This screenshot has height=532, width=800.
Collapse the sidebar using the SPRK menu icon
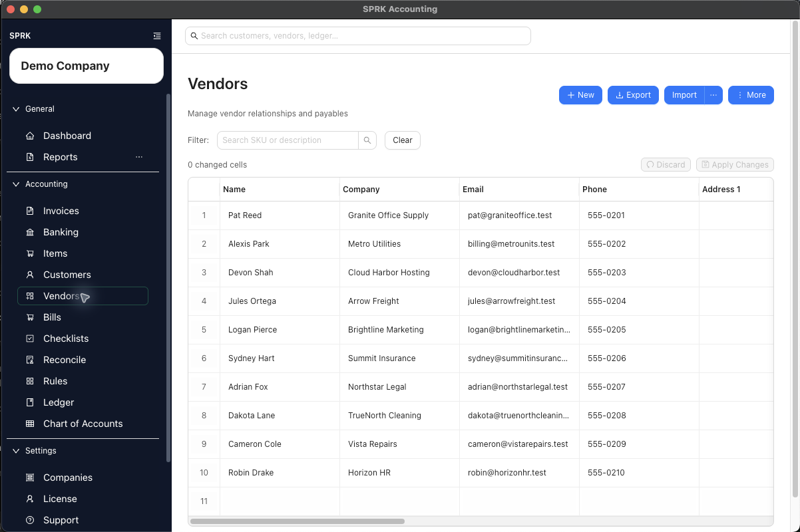coord(157,36)
